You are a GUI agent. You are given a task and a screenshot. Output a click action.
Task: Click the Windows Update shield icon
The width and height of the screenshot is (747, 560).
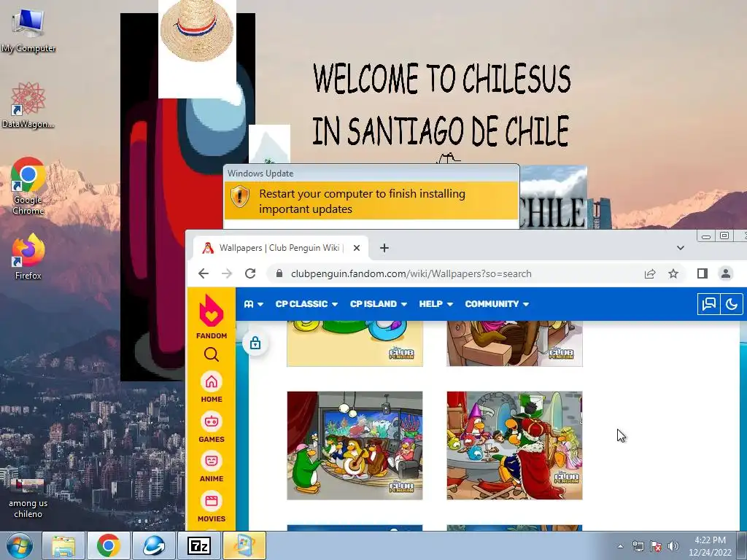point(240,196)
